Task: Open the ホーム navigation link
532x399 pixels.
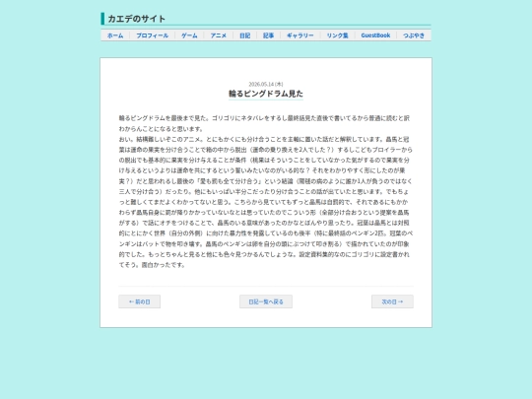Action: [x=115, y=35]
